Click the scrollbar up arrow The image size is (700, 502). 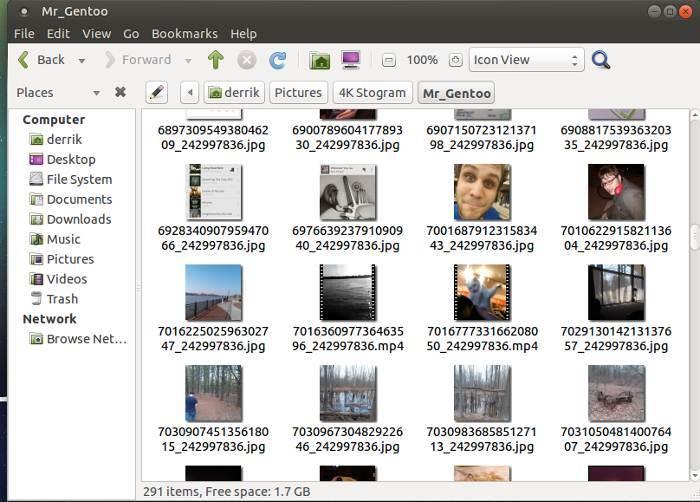click(695, 115)
